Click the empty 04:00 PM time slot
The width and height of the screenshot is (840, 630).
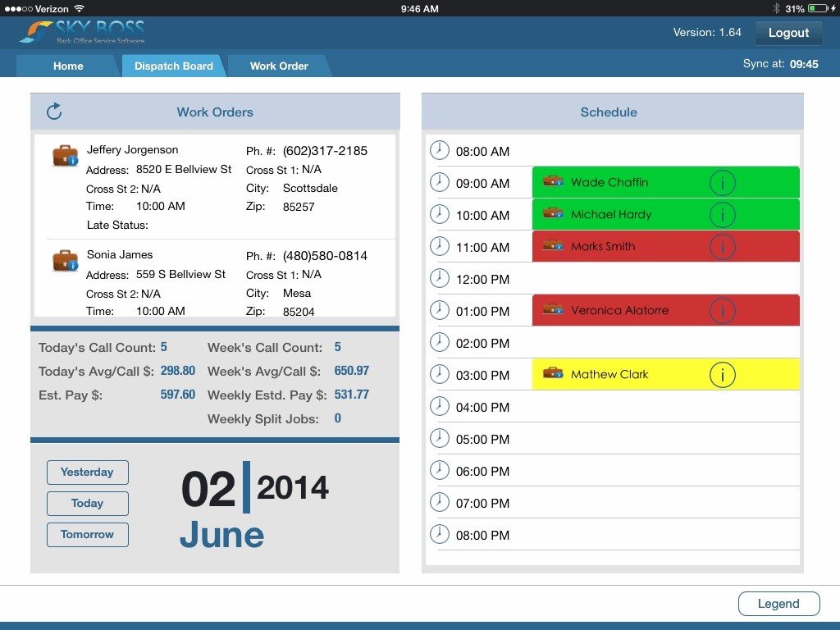(666, 407)
